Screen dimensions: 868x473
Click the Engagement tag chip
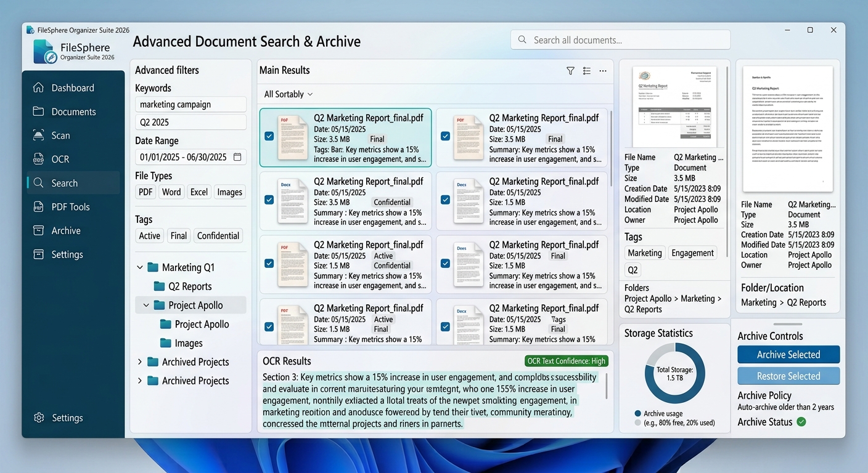tap(693, 253)
